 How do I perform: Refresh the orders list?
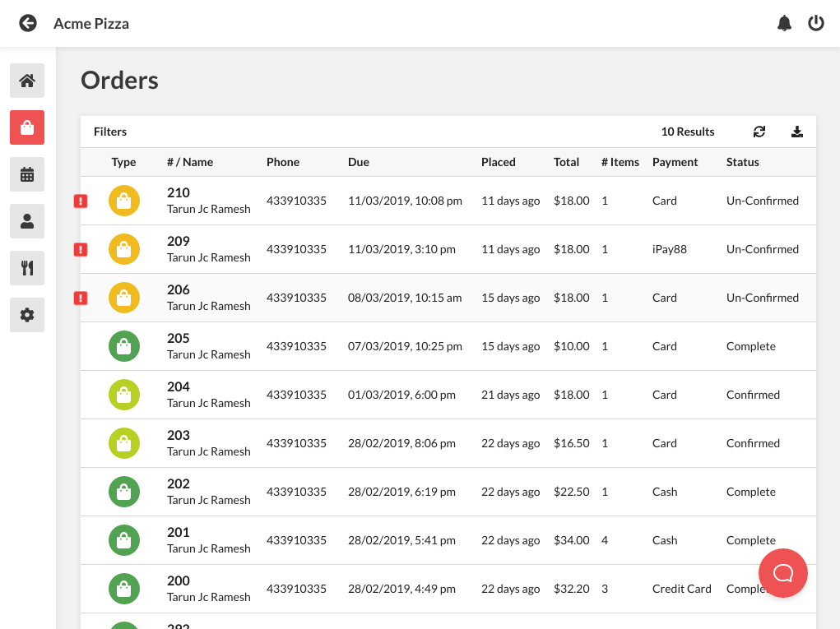pyautogui.click(x=759, y=132)
